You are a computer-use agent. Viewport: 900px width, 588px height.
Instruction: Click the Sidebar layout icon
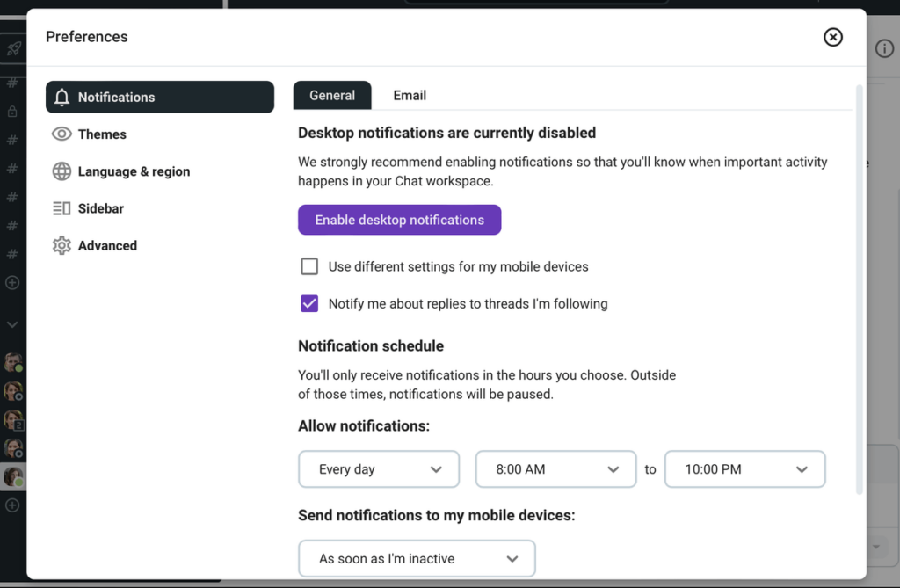pos(62,208)
